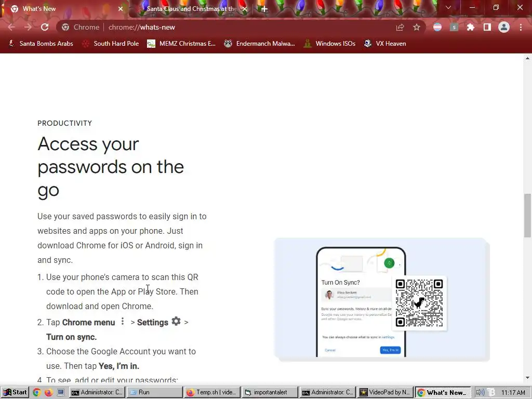Screen dimensions: 532x399
Task: Switch to importantalert taskbar button
Action: (x=270, y=392)
